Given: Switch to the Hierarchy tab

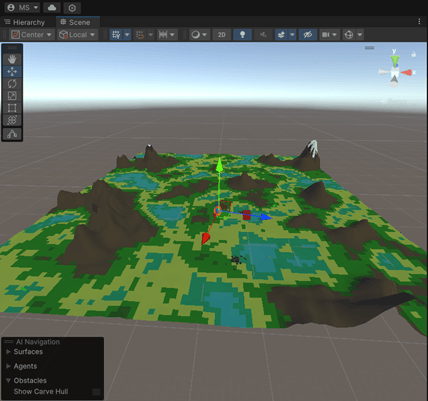Looking at the screenshot, I should coord(25,22).
